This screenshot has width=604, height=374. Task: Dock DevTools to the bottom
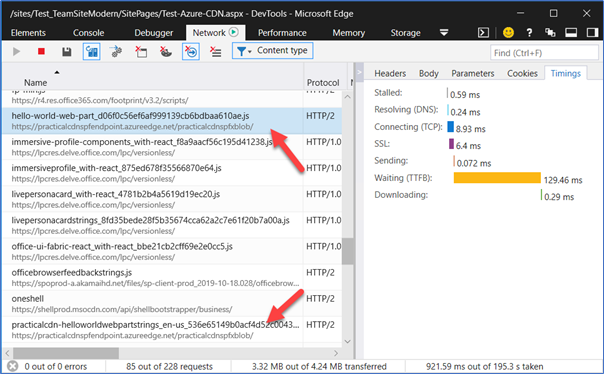tap(571, 33)
